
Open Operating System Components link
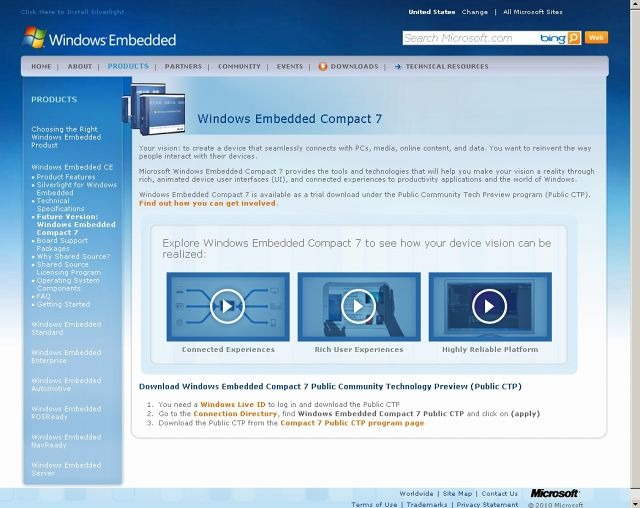click(x=68, y=284)
